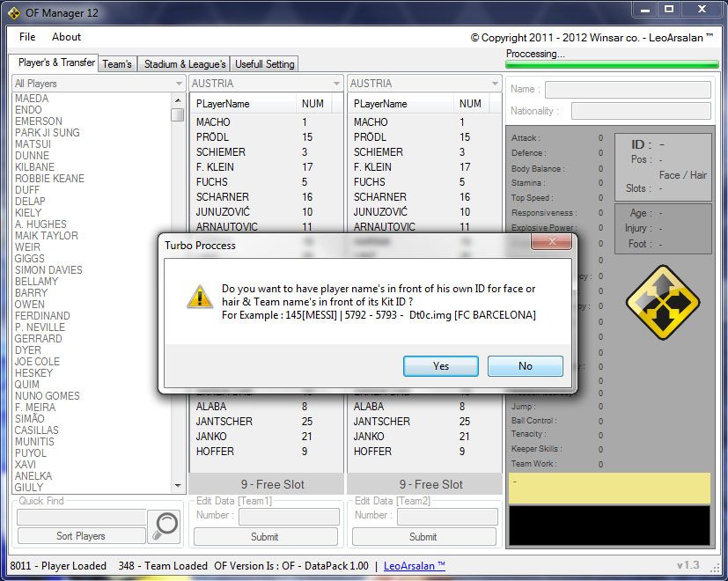
Task: Open the LeoArsalan link in status bar
Action: click(x=415, y=566)
